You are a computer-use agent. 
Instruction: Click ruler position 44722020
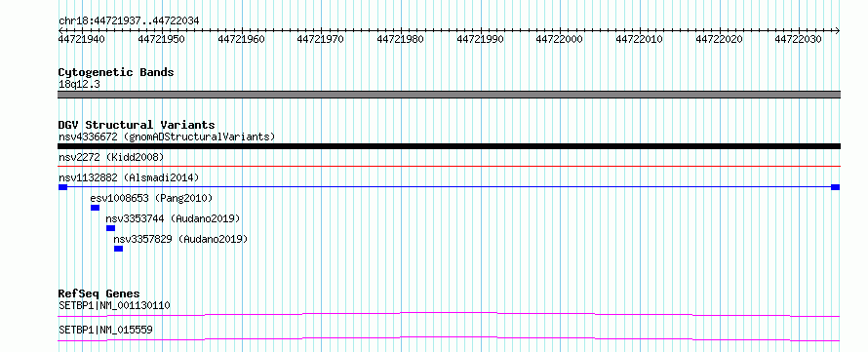pyautogui.click(x=719, y=39)
